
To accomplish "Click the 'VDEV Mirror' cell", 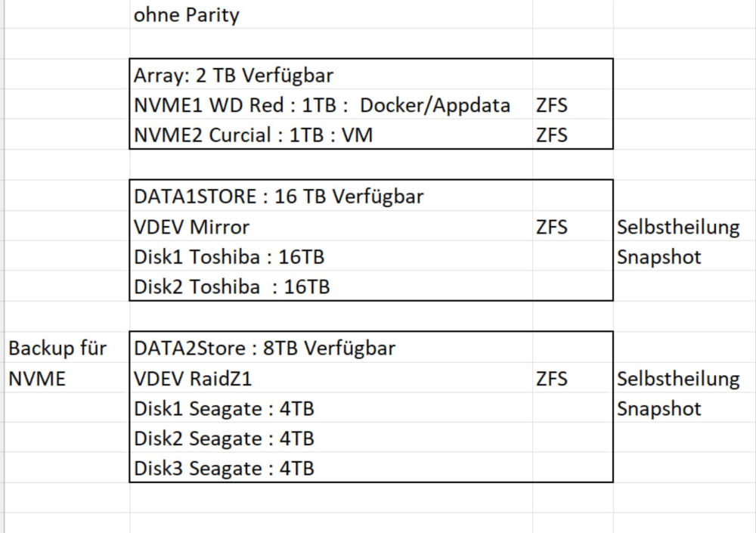I will tap(331, 226).
